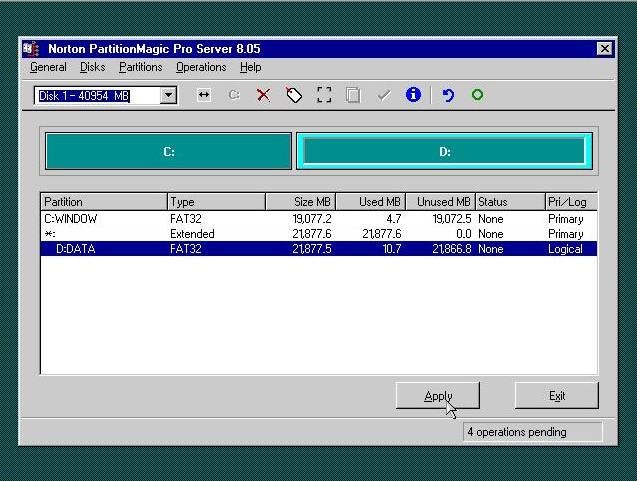Click the Partition column header
The height and width of the screenshot is (481, 637).
[x=104, y=202]
